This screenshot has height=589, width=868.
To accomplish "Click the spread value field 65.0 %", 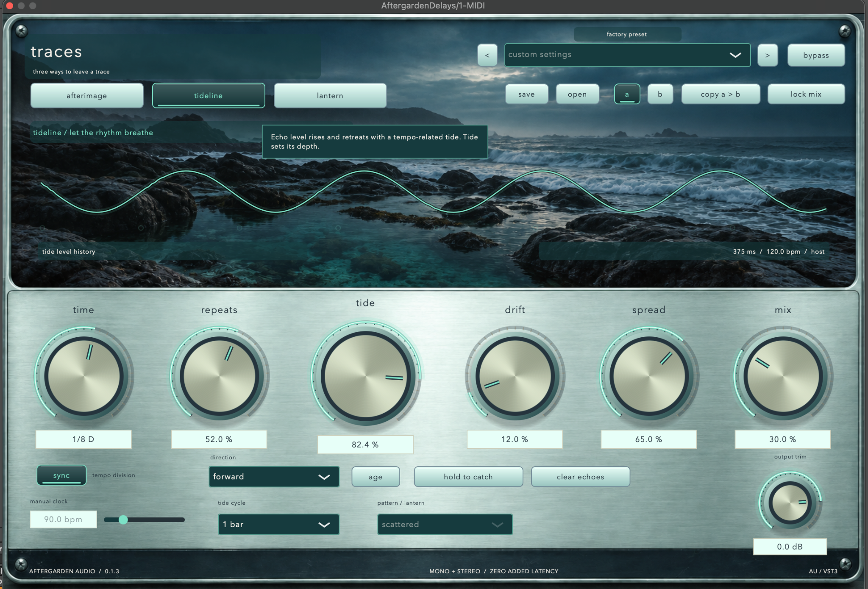I will (649, 439).
